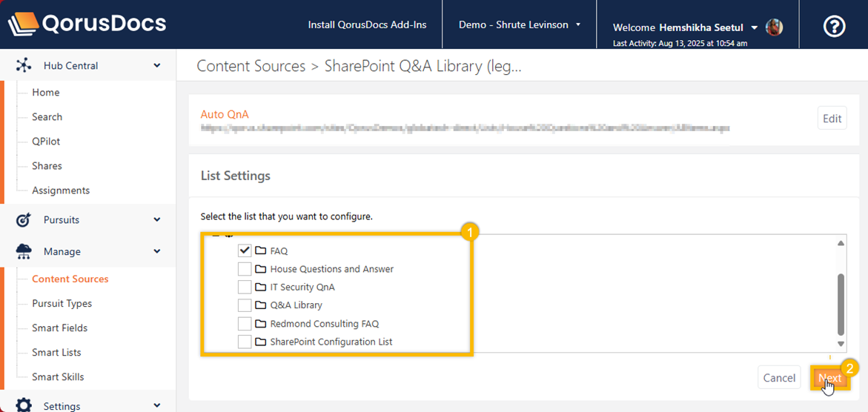Open Smart Fields in the sidebar
This screenshot has width=868, height=412.
pyautogui.click(x=59, y=328)
